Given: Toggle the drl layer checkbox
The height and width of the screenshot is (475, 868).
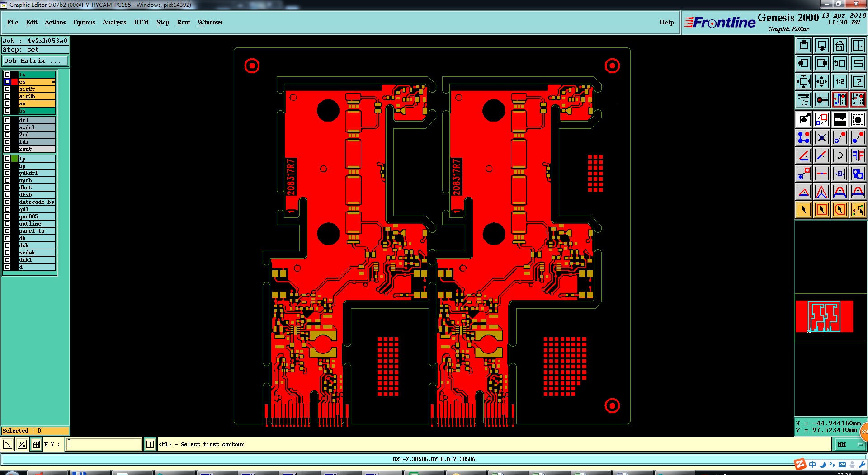Looking at the screenshot, I should [x=7, y=120].
